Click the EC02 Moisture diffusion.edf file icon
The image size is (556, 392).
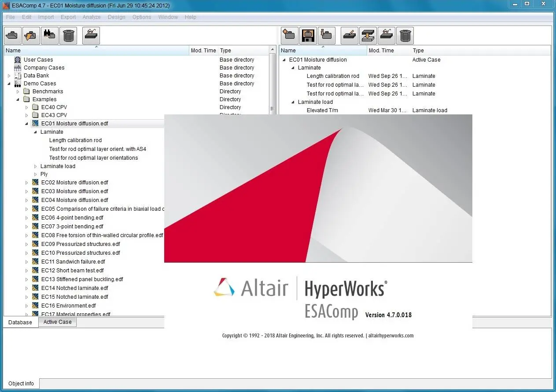pyautogui.click(x=35, y=183)
